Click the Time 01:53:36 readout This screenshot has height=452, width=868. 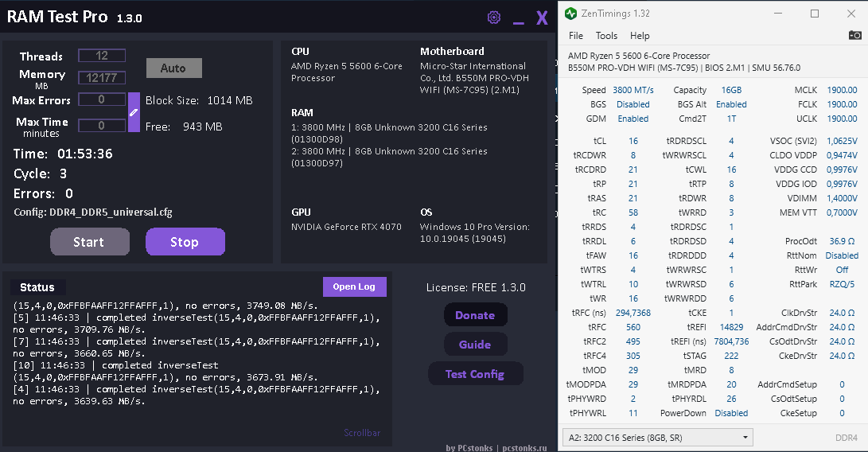pyautogui.click(x=63, y=154)
